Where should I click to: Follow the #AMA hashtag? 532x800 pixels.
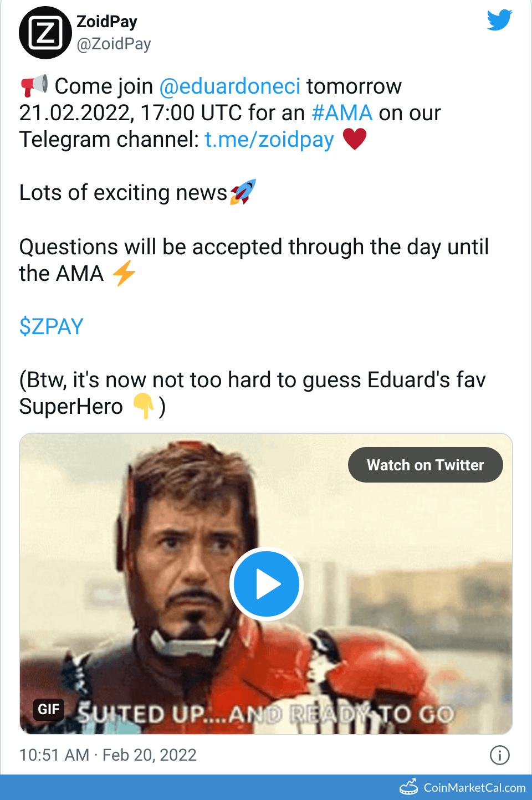coord(342,113)
